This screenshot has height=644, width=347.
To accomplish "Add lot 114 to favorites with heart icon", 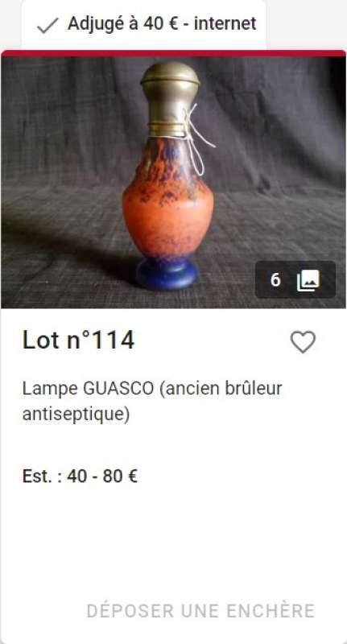I will [x=303, y=341].
